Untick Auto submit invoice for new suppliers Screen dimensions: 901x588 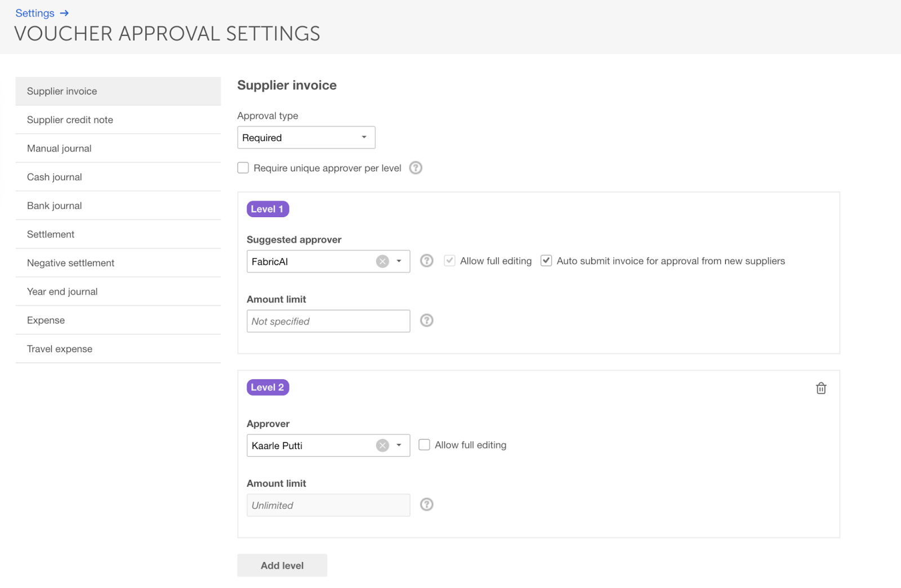(546, 261)
